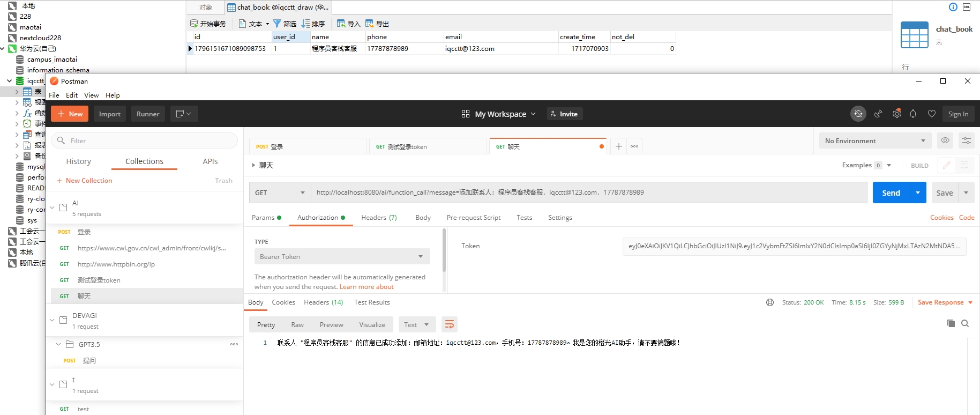Click the new window icon button

pyautogui.click(x=184, y=114)
